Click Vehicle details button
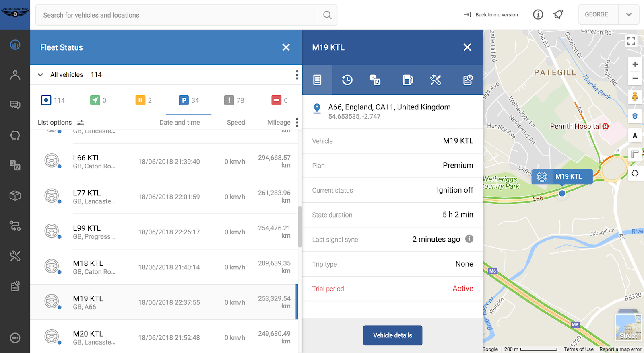Viewport: 644px width, 353px height. (x=392, y=335)
